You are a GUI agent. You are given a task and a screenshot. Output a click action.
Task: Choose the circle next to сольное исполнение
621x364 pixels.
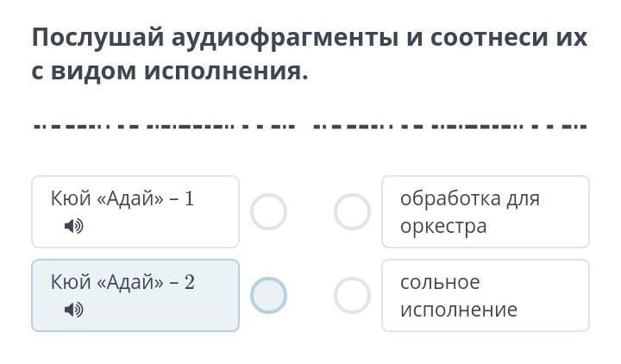coord(352,296)
